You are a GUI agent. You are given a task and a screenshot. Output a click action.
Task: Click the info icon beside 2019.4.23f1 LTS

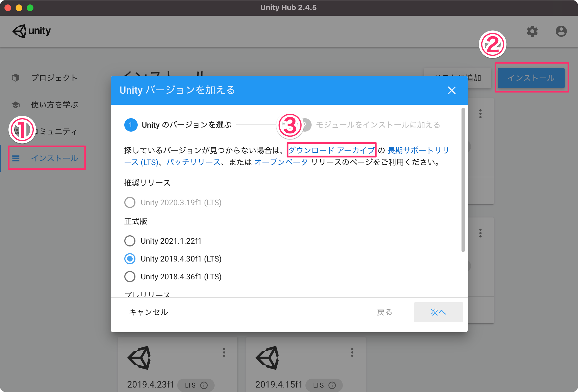coord(204,385)
